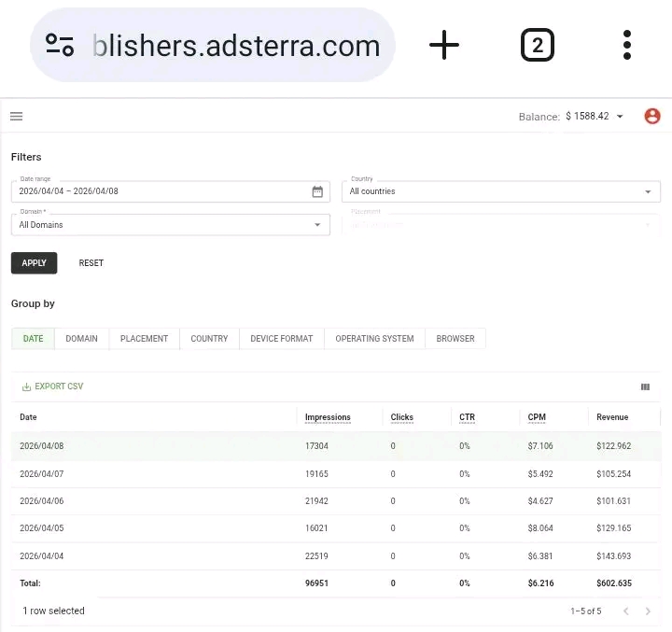Open the browser tab switcher
Image resolution: width=672 pixels, height=632 pixels.
pyautogui.click(x=537, y=45)
